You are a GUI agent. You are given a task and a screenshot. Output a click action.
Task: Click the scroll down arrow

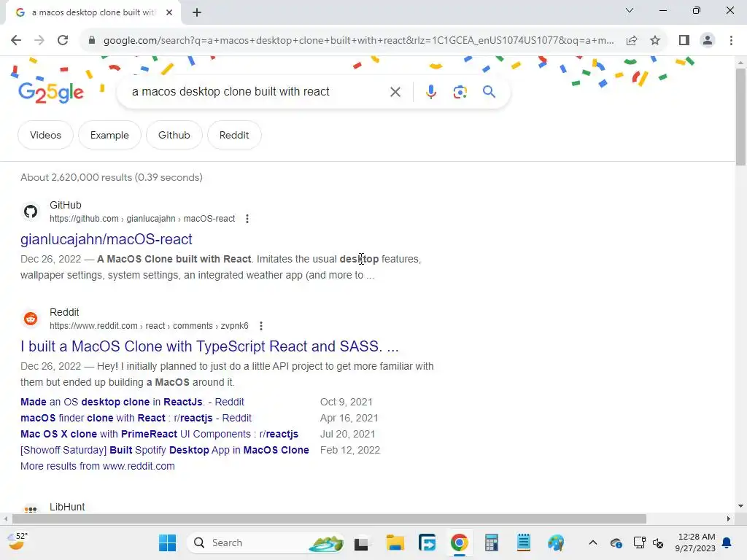(740, 506)
